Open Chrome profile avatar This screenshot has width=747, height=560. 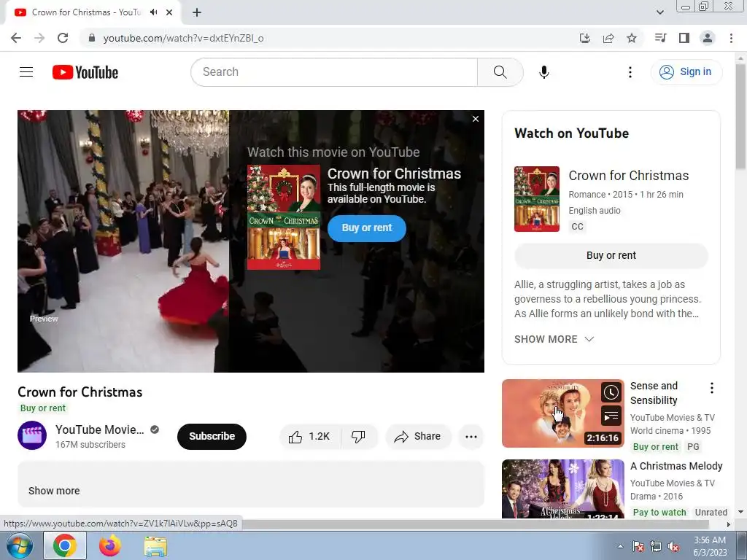coord(708,38)
